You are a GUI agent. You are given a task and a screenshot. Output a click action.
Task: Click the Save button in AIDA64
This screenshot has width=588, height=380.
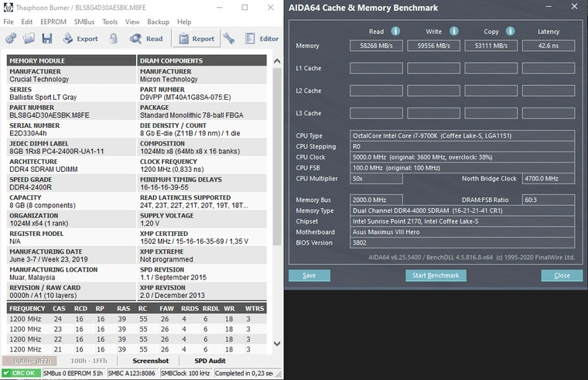pos(309,276)
